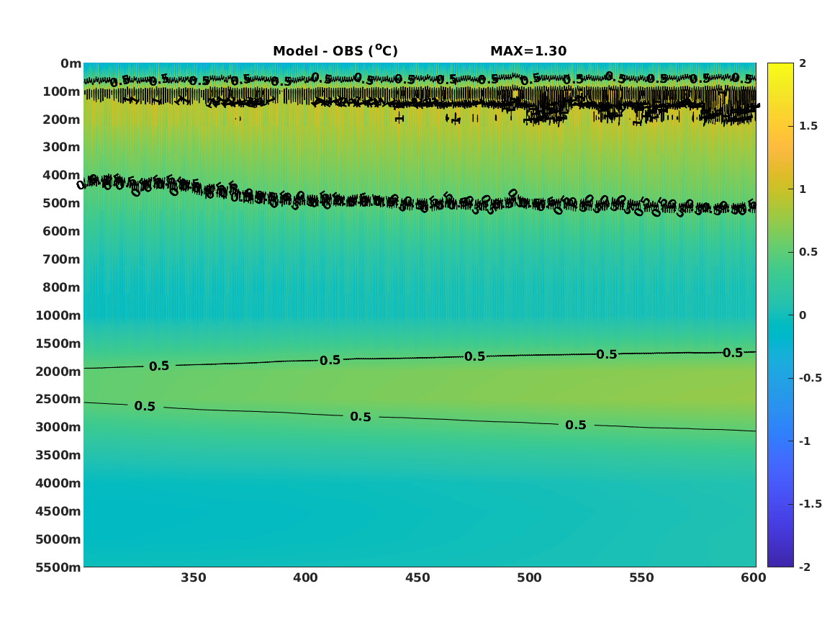The height and width of the screenshot is (630, 840).
Task: Click the colorbar tick label "1"
Action: 803,189
